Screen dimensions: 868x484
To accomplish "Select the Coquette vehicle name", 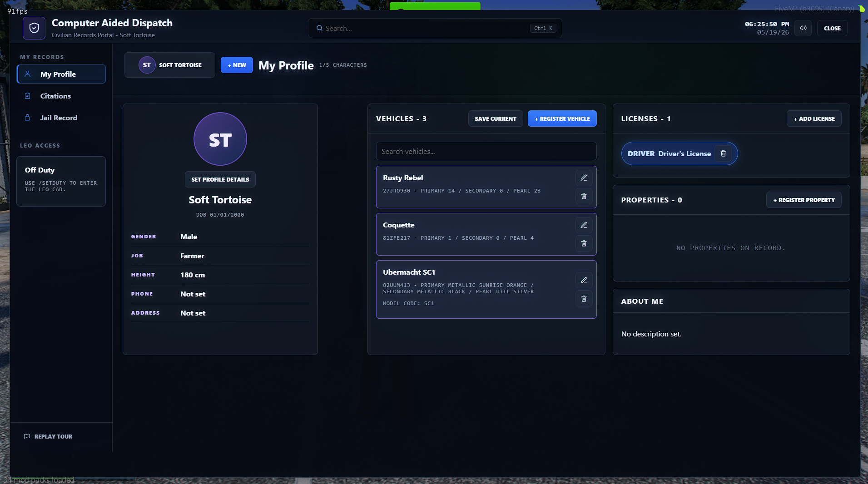I will coord(399,225).
